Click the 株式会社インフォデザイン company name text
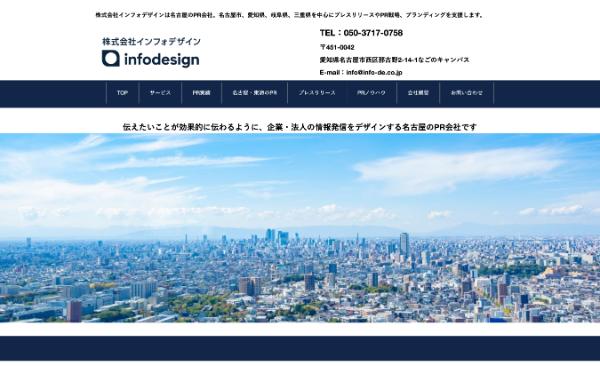 pyautogui.click(x=151, y=41)
